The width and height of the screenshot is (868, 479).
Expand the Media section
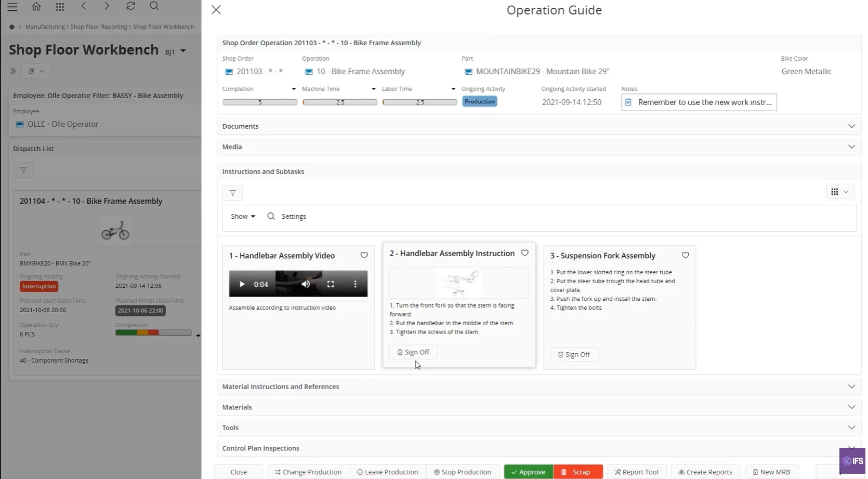click(539, 147)
